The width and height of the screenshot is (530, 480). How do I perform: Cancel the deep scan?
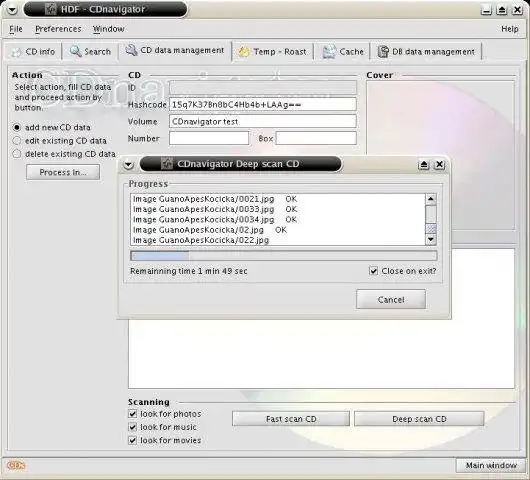pyautogui.click(x=391, y=299)
